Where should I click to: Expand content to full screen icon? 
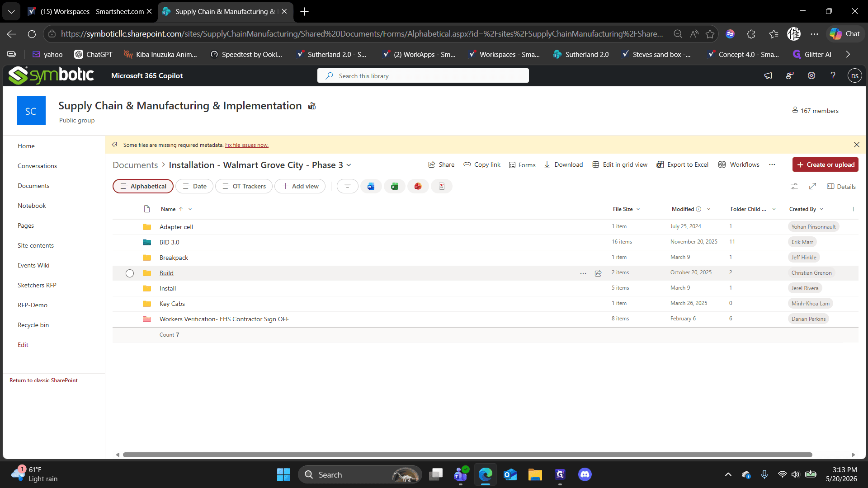tap(812, 186)
